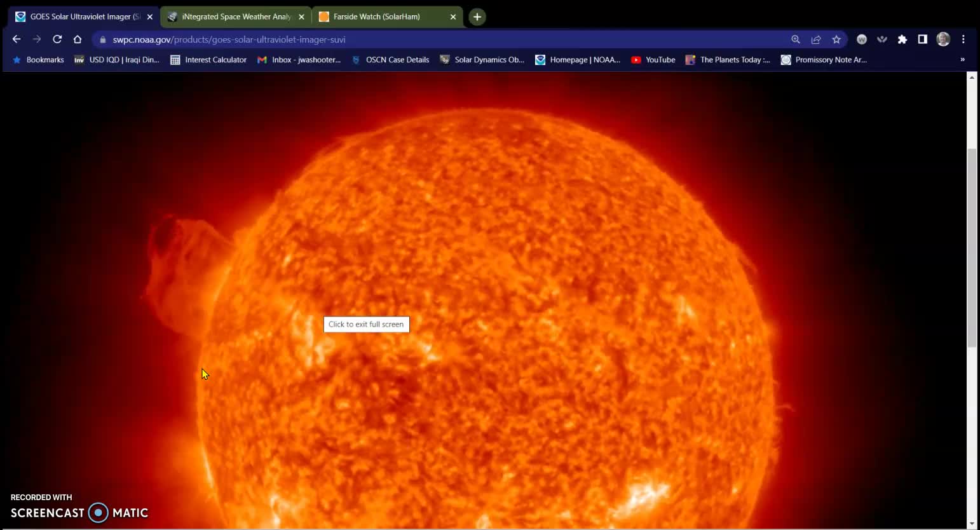Screen dimensions: 980x530
Task: Open YouTube bookmark
Action: tap(653, 60)
